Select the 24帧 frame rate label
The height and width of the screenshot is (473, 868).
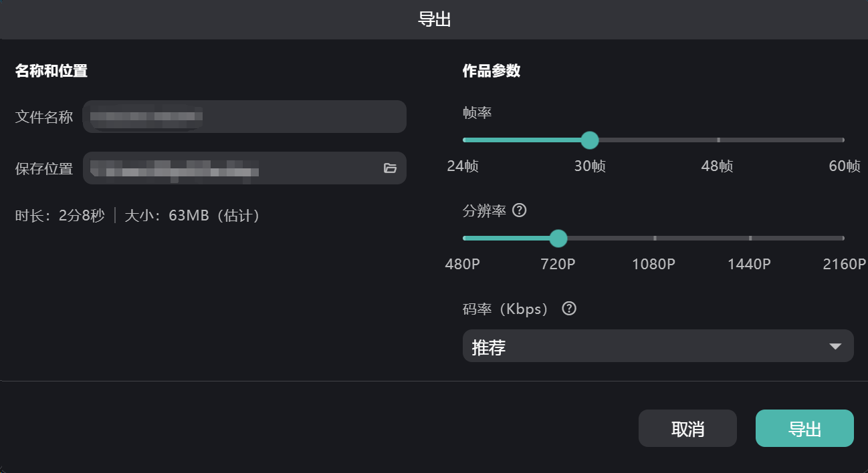[x=463, y=166]
